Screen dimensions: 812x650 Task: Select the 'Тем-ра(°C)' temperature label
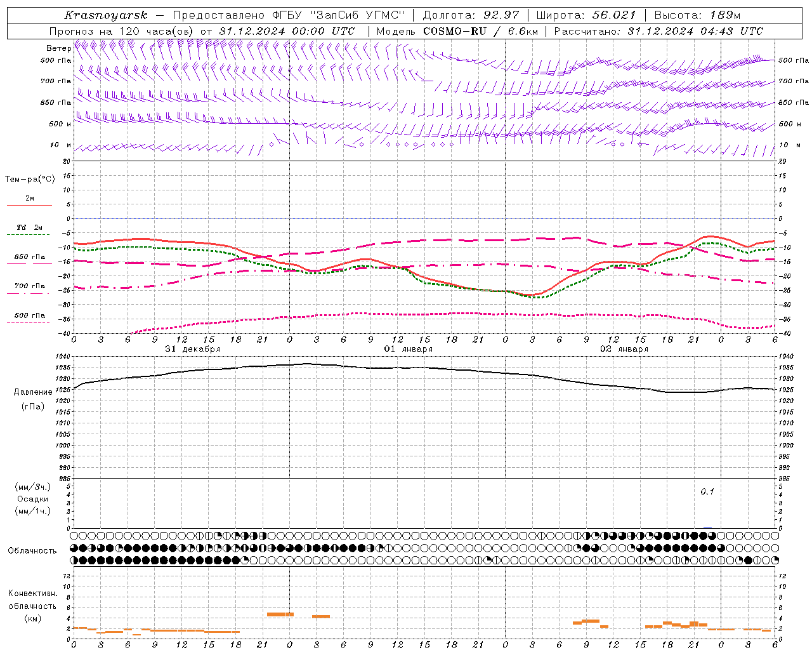coord(30,180)
